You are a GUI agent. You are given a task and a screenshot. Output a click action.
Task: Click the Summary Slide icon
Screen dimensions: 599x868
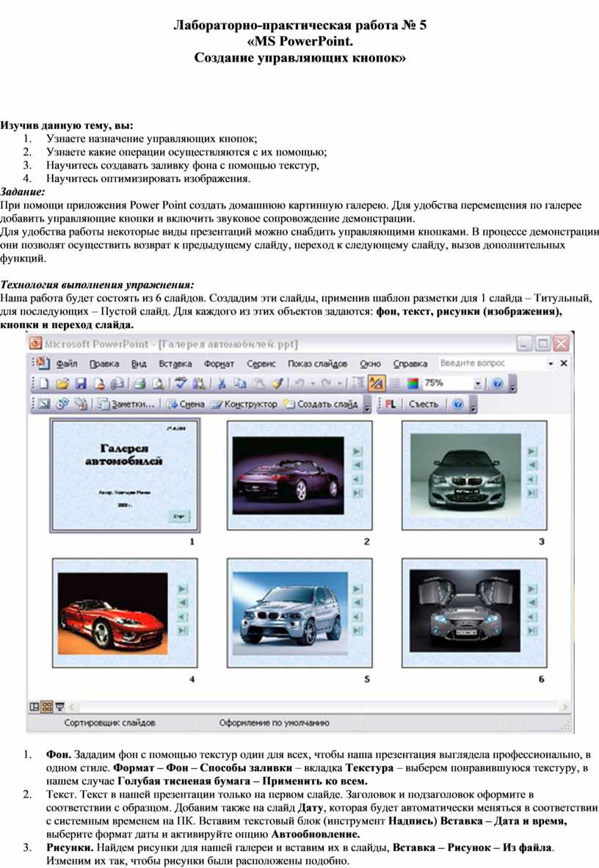coord(80,404)
